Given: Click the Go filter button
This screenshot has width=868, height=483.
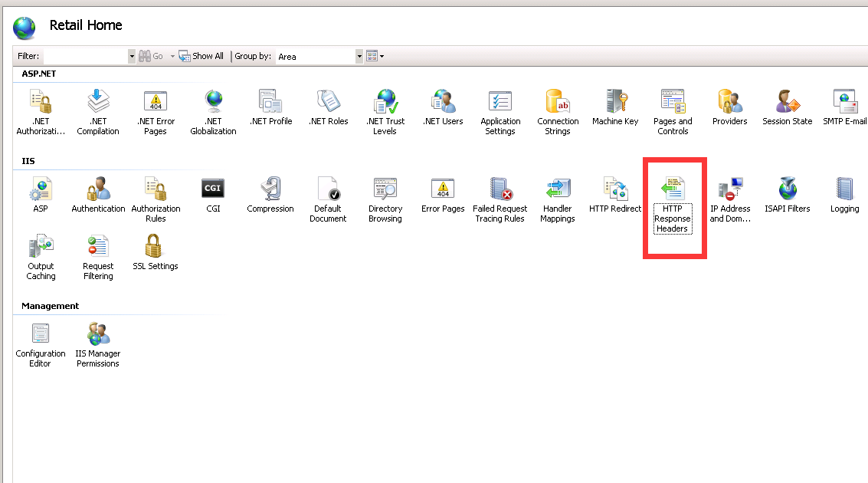Looking at the screenshot, I should pyautogui.click(x=151, y=56).
